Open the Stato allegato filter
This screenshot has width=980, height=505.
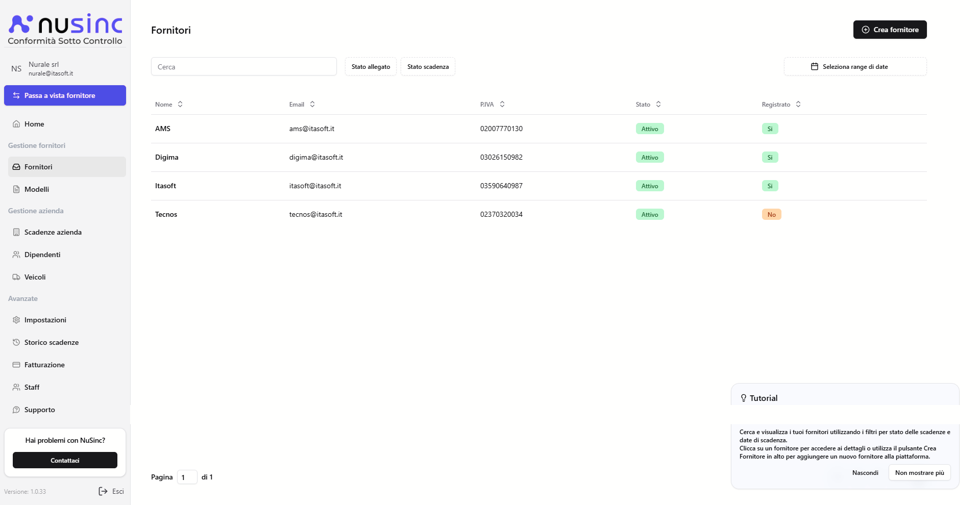(371, 67)
